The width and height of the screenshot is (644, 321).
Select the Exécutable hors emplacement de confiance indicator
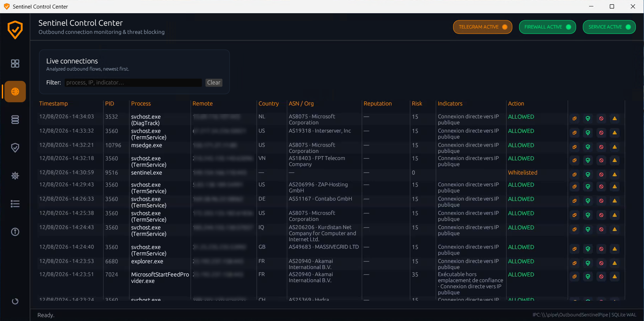[470, 278]
